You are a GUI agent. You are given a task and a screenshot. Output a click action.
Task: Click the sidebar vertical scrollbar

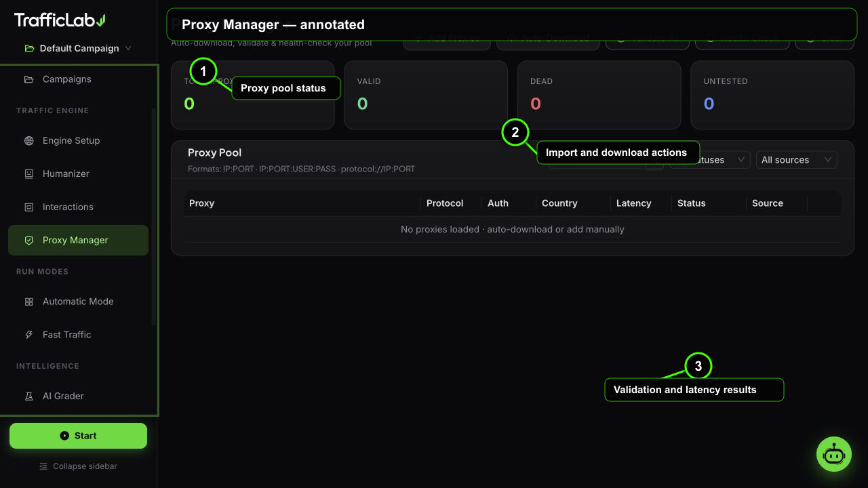tap(153, 217)
